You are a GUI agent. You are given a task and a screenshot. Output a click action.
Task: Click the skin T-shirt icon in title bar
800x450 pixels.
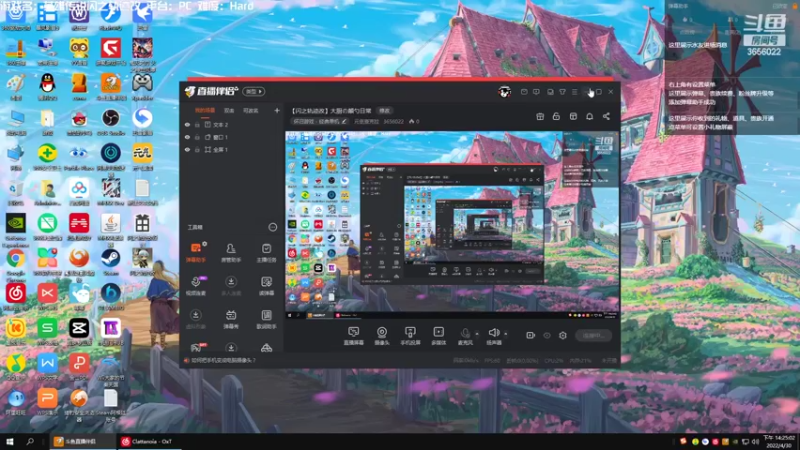click(x=562, y=92)
